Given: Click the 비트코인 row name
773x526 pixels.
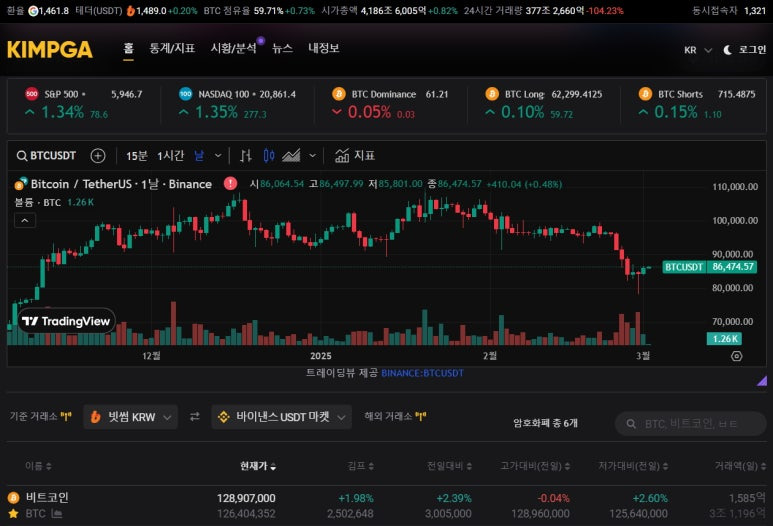Looking at the screenshot, I should pyautogui.click(x=47, y=497).
